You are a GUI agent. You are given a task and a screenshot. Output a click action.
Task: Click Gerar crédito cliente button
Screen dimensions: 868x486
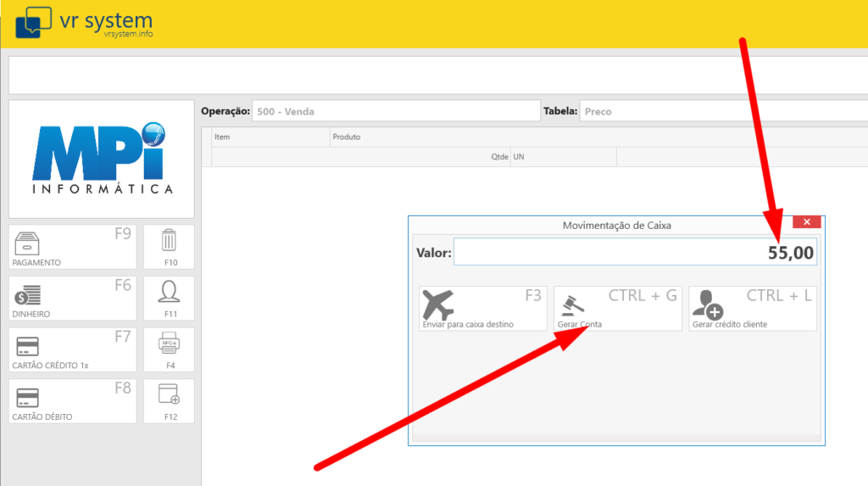(752, 308)
